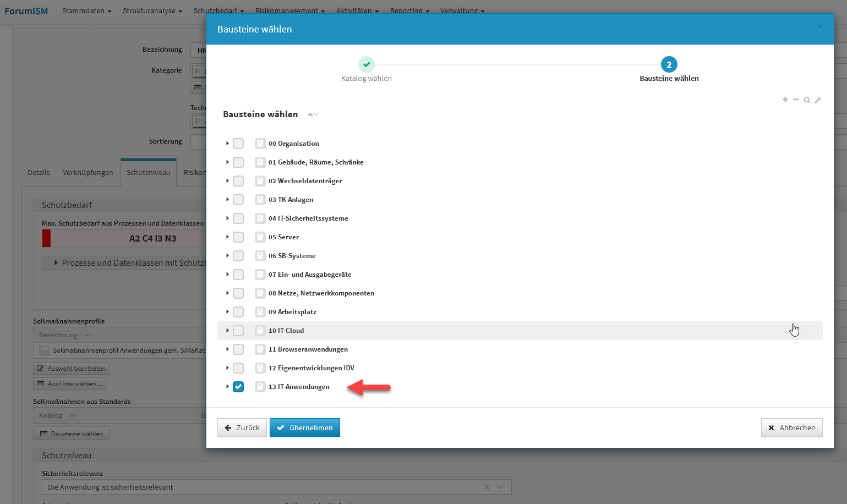Click the document icon of 01 Gebäude, Räume, Schränke

pos(260,162)
